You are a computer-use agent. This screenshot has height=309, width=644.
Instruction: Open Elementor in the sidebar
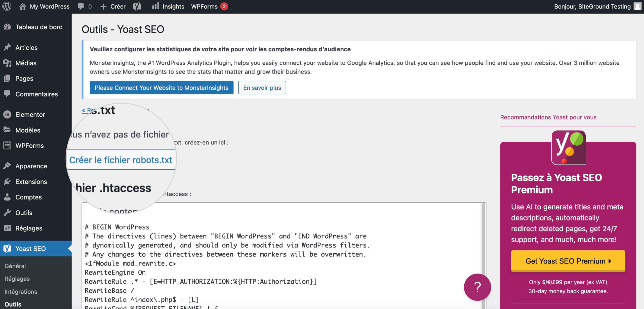pos(36,114)
